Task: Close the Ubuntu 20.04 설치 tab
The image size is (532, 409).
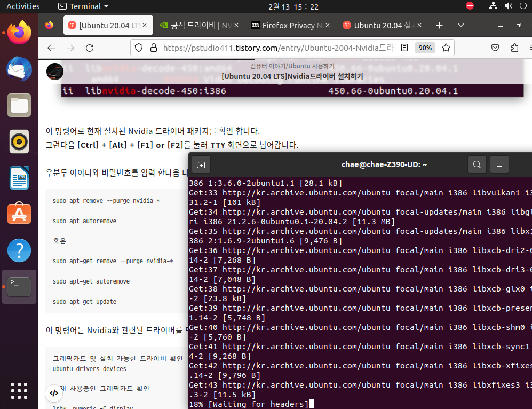Action: [419, 25]
